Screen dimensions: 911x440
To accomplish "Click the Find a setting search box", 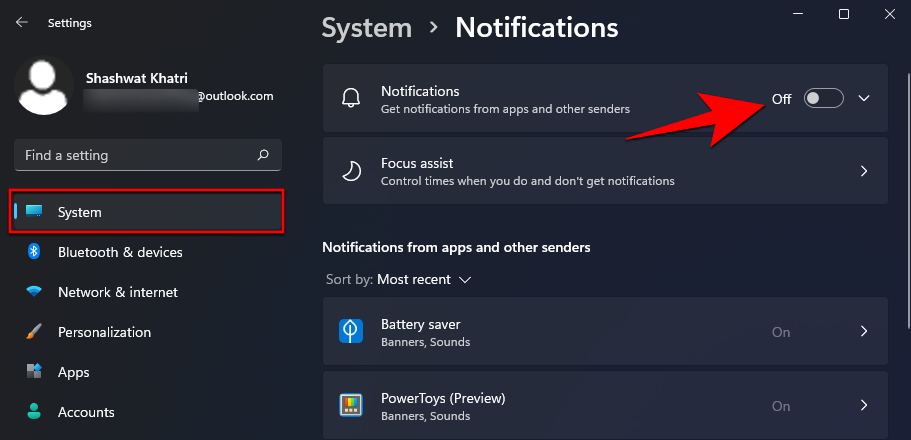I will click(x=135, y=155).
